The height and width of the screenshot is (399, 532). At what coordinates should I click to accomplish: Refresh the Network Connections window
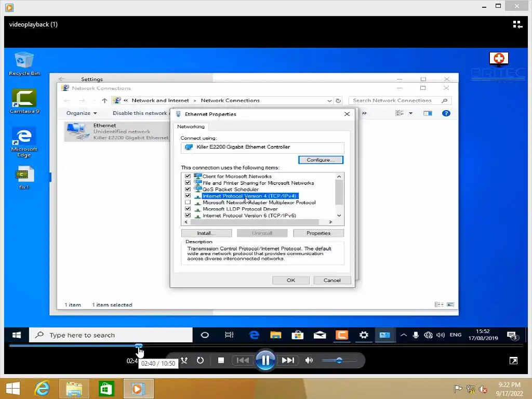click(338, 100)
